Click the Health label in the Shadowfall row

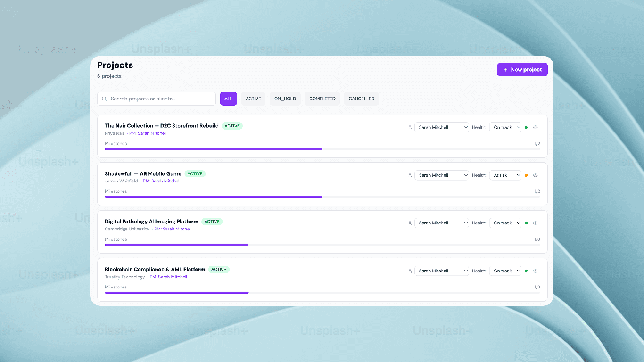point(479,175)
